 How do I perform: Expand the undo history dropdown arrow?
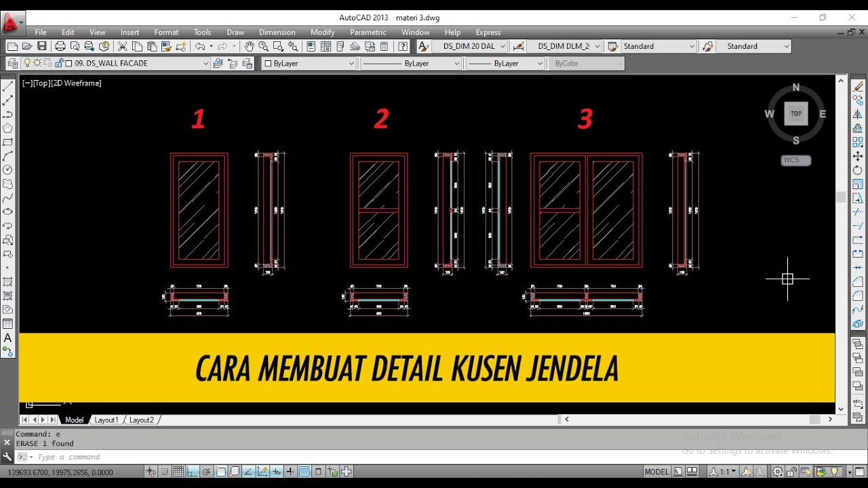[211, 46]
